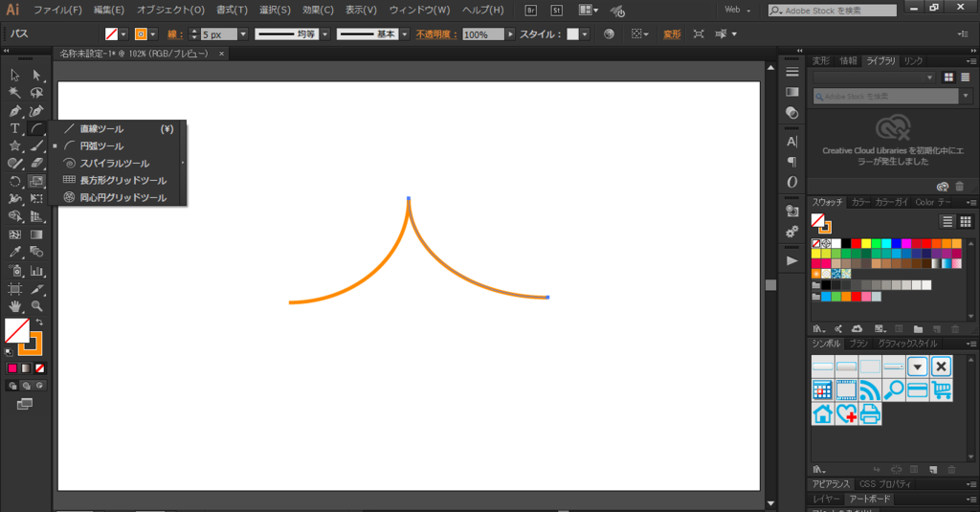Open the brush definition dropdown

[405, 34]
